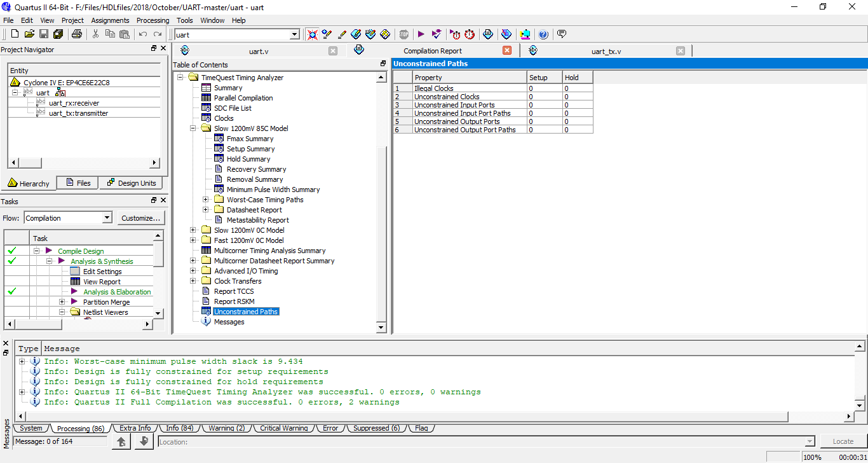
Task: Open the Tools menu
Action: (185, 20)
